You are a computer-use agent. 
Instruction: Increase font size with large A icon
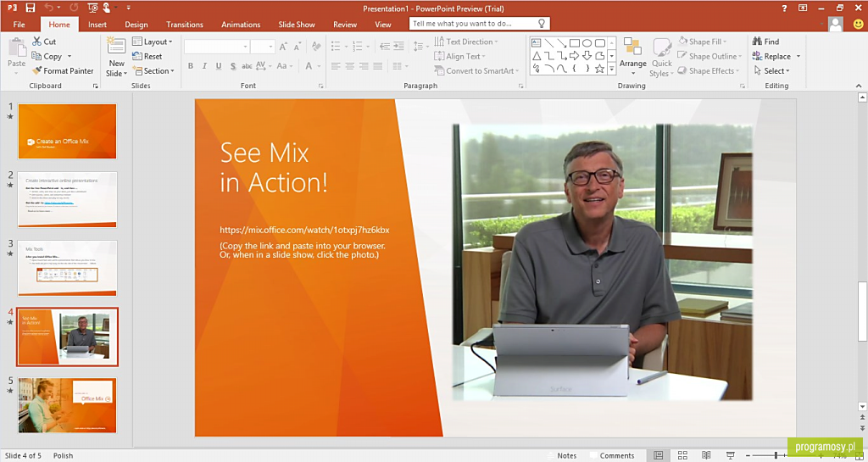tap(283, 47)
